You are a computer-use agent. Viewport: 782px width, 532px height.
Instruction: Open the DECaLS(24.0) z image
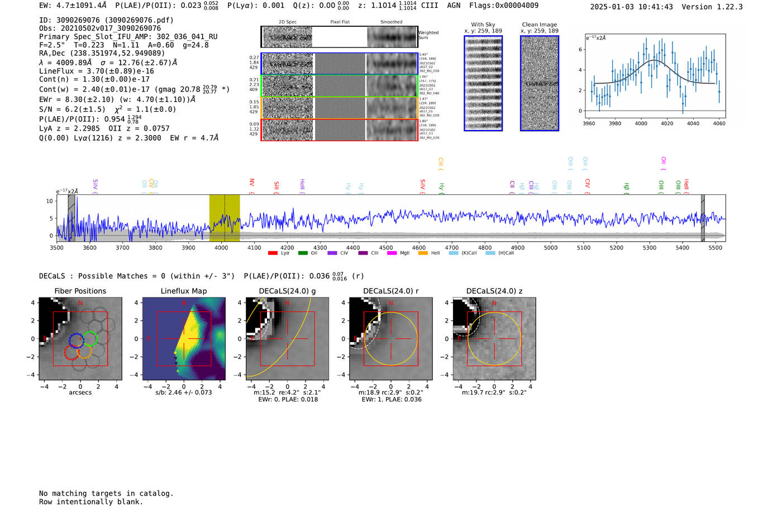click(494, 339)
